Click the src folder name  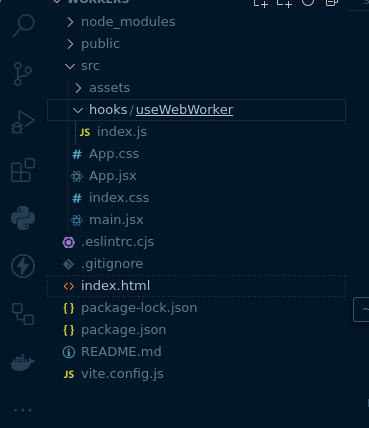coord(90,66)
